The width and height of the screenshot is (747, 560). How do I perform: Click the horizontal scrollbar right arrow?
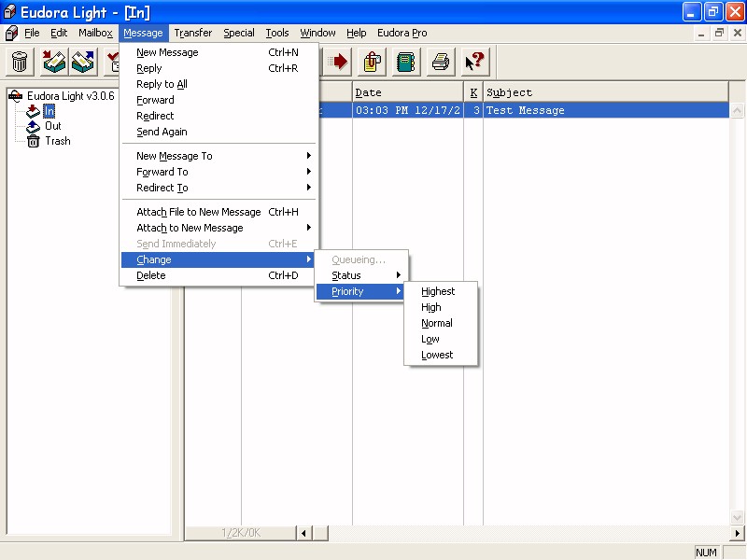737,533
